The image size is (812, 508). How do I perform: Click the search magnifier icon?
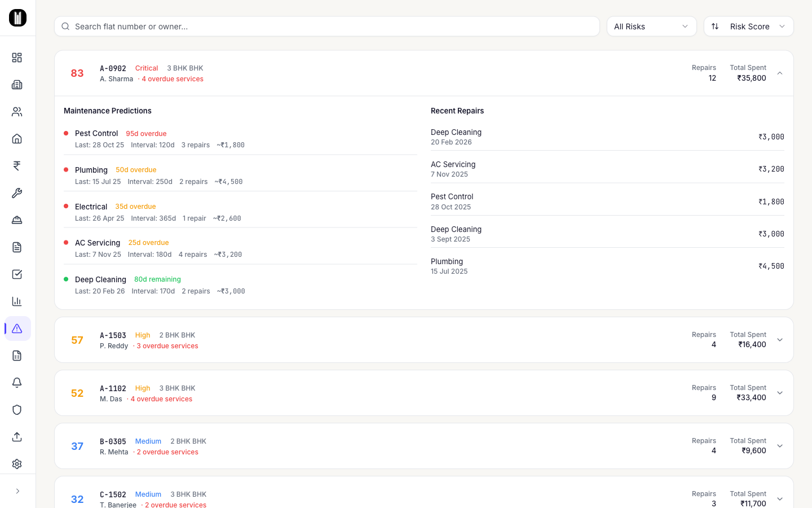click(65, 27)
